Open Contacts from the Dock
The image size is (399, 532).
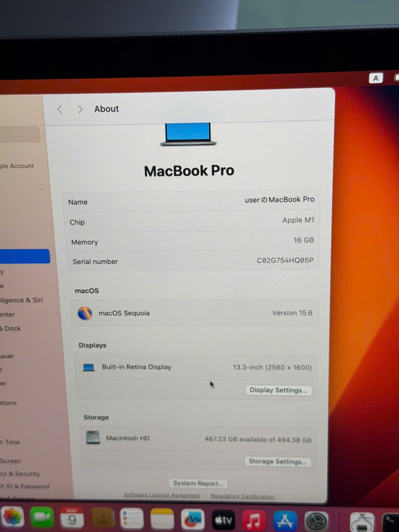tap(103, 518)
